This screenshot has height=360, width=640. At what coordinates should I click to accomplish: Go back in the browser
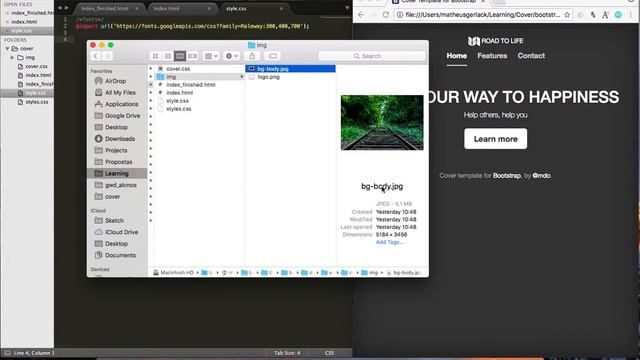tap(361, 15)
